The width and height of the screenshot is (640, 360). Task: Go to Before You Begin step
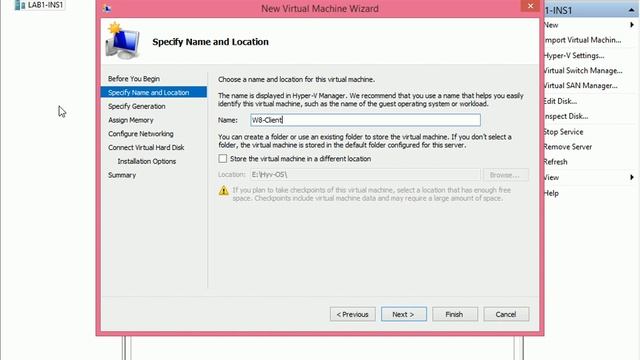coord(134,79)
